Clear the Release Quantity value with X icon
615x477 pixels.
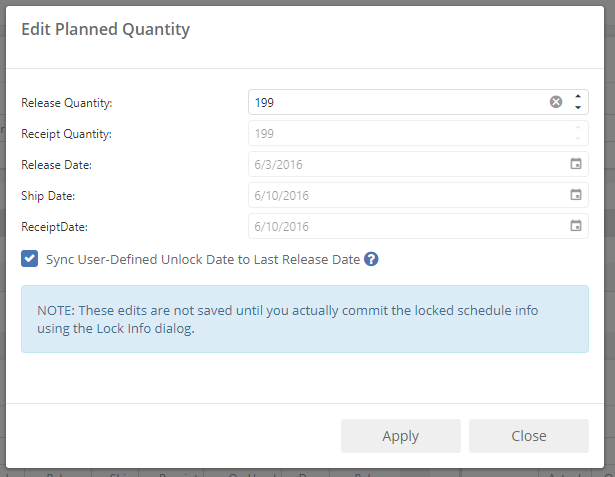click(556, 102)
